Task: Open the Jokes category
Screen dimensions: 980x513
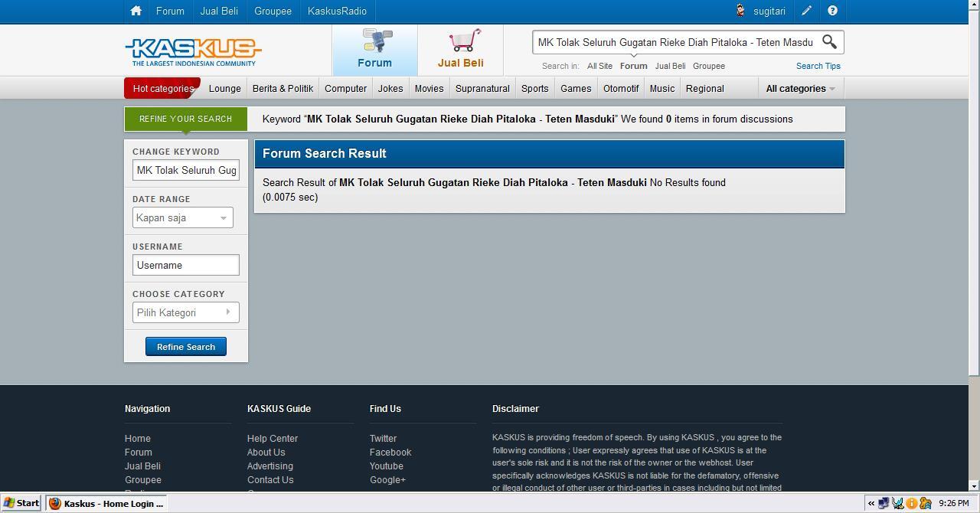Action: 390,88
